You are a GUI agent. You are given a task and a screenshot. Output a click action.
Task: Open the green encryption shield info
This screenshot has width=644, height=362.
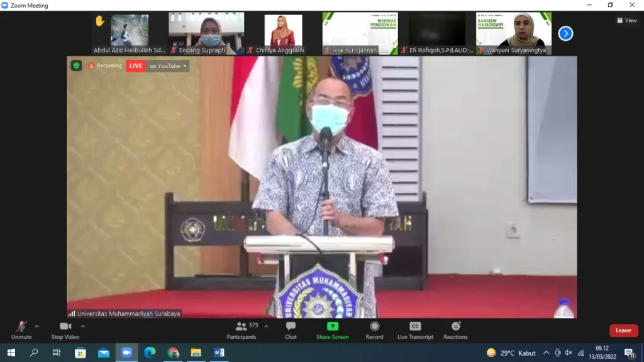coord(76,66)
